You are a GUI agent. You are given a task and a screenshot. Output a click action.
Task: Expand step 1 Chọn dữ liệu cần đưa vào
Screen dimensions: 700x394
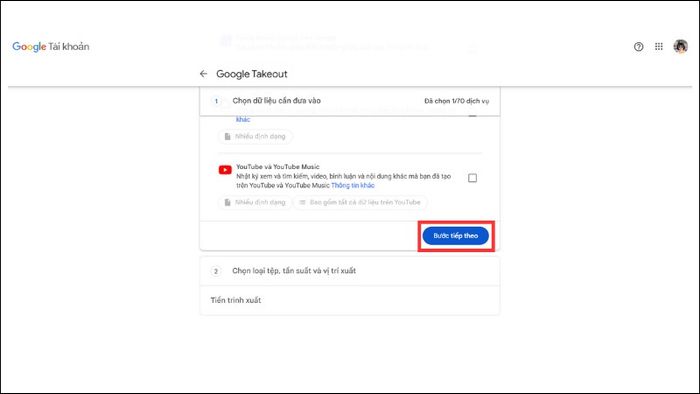(350, 101)
